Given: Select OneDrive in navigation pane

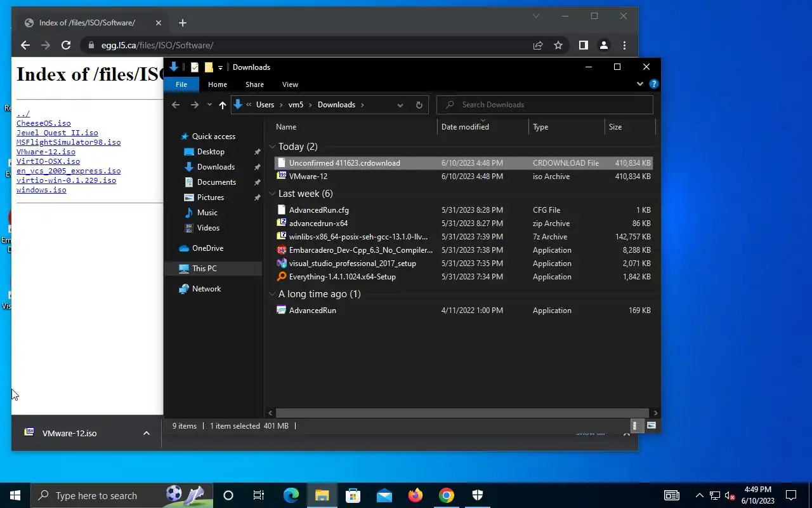Looking at the screenshot, I should [207, 248].
